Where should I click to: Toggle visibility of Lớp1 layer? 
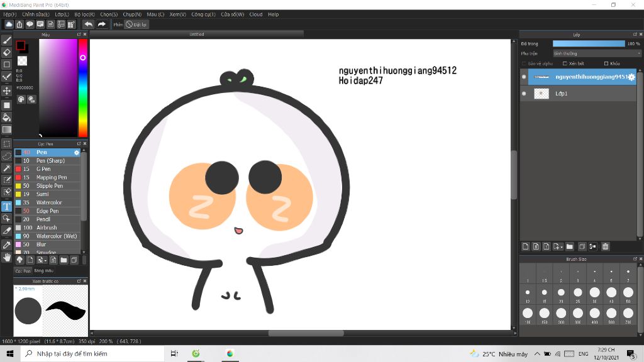pyautogui.click(x=524, y=94)
